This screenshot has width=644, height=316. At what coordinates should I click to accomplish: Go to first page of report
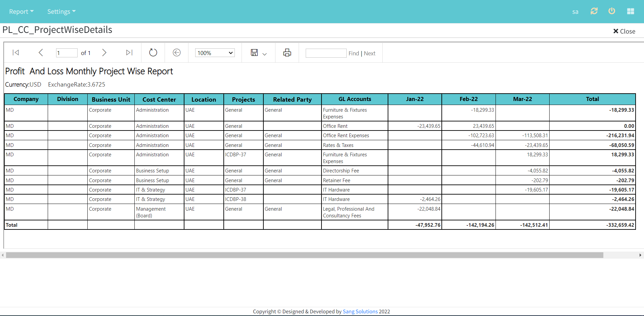coord(16,53)
